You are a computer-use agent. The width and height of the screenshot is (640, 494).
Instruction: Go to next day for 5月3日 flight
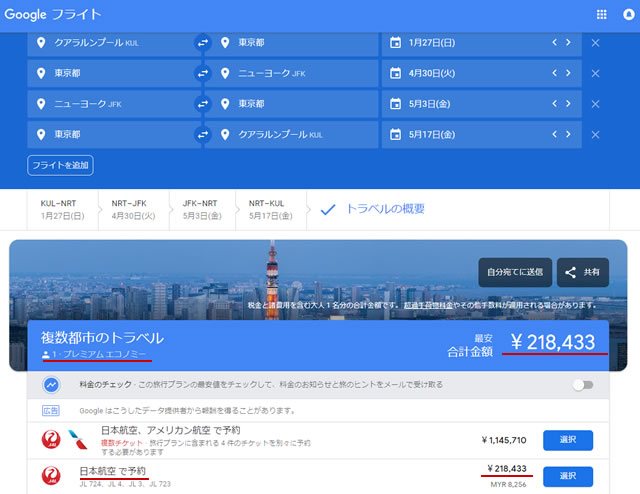click(568, 103)
